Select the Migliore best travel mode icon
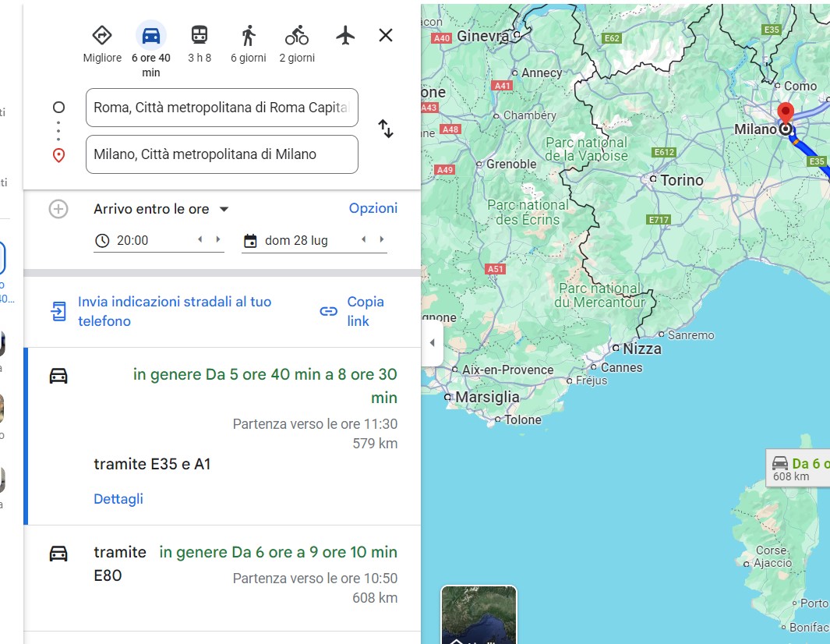The width and height of the screenshot is (830, 644). click(101, 36)
